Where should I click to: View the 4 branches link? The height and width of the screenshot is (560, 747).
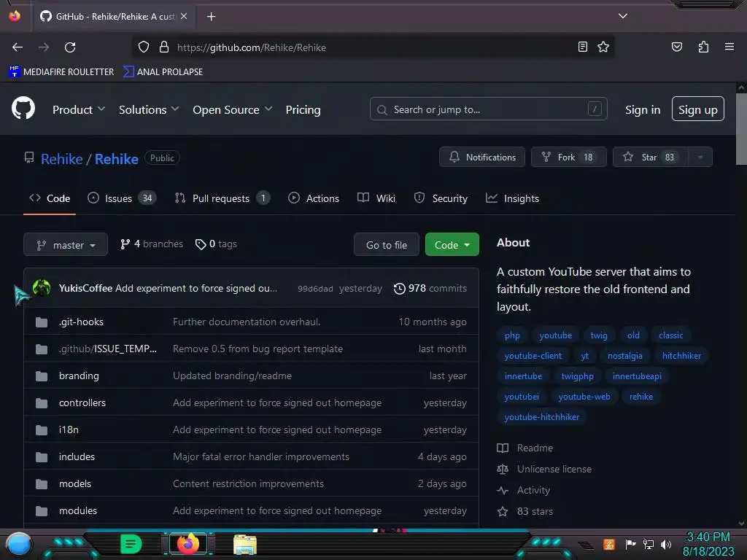coord(152,244)
